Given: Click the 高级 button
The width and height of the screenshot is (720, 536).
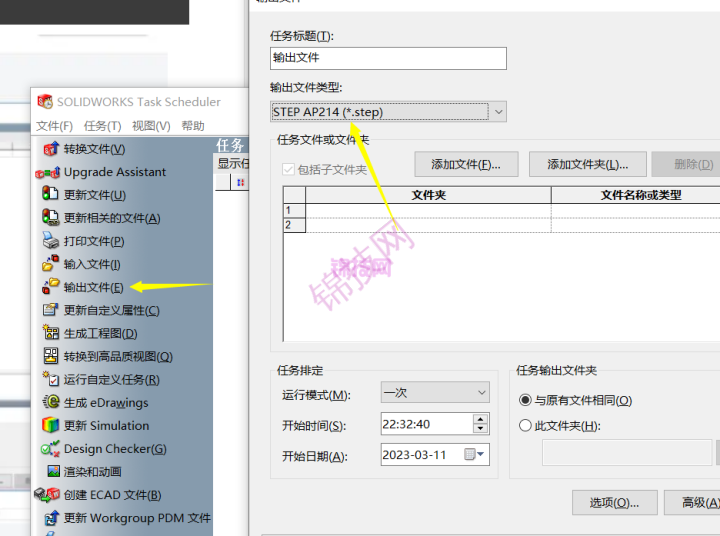Looking at the screenshot, I should (692, 502).
